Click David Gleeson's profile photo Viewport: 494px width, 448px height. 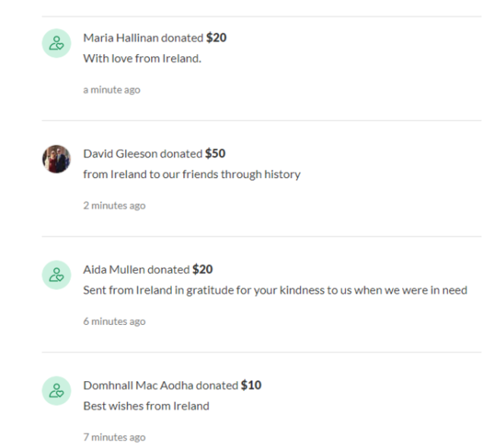[x=55, y=159]
